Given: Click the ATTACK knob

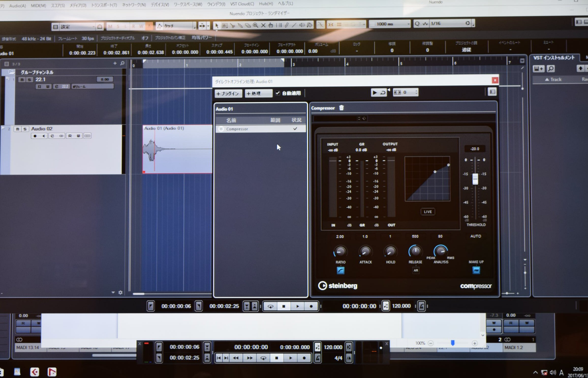Looking at the screenshot, I should (365, 252).
